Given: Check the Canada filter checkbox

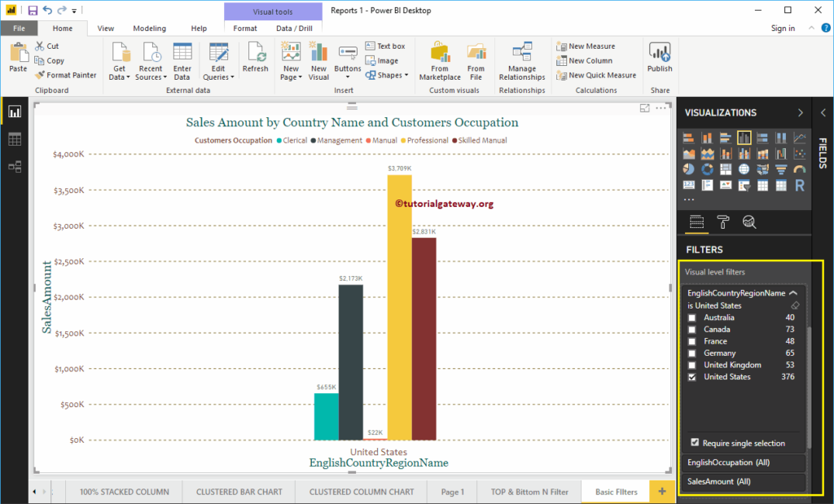Looking at the screenshot, I should [692, 330].
